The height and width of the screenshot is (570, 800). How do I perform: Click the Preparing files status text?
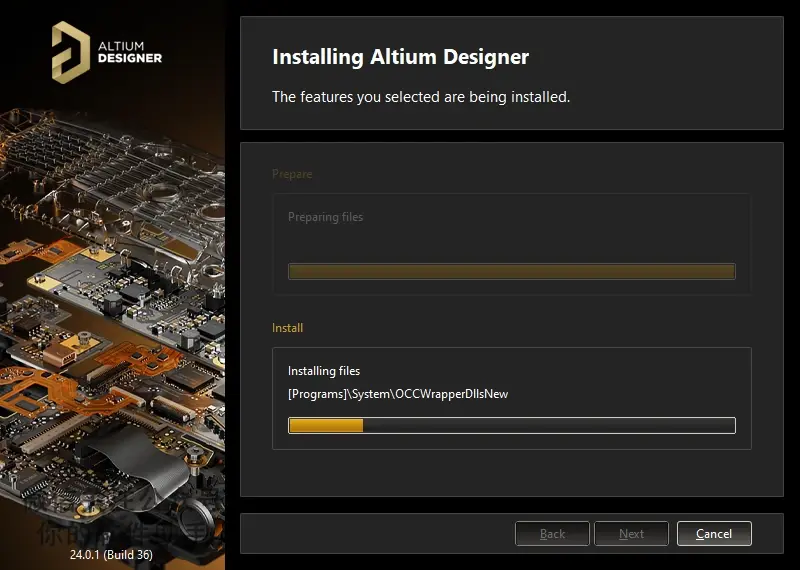click(x=326, y=217)
